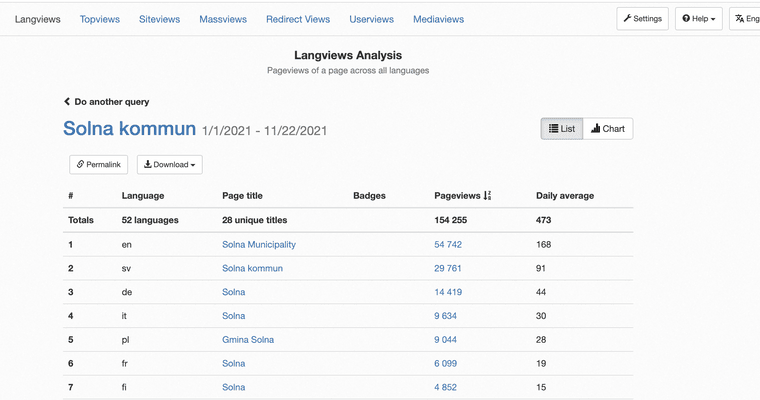760x400 pixels.
Task: Click the Settings wrench button
Action: pos(642,19)
